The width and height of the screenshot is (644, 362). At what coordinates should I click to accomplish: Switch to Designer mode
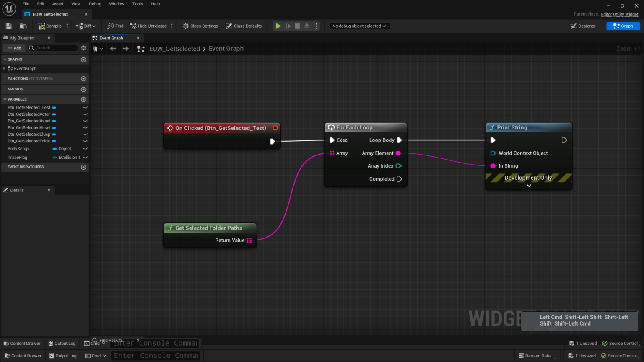(x=583, y=26)
